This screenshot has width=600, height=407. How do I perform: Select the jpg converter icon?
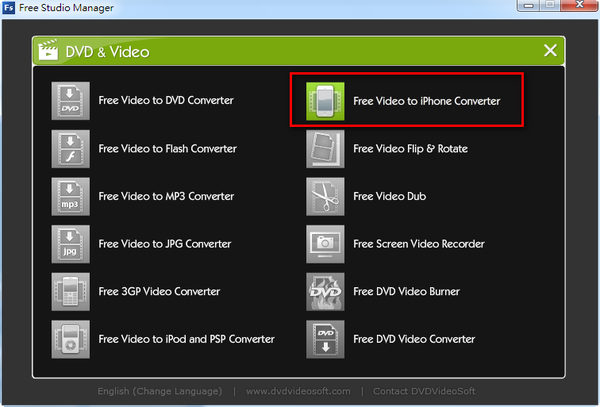point(71,244)
